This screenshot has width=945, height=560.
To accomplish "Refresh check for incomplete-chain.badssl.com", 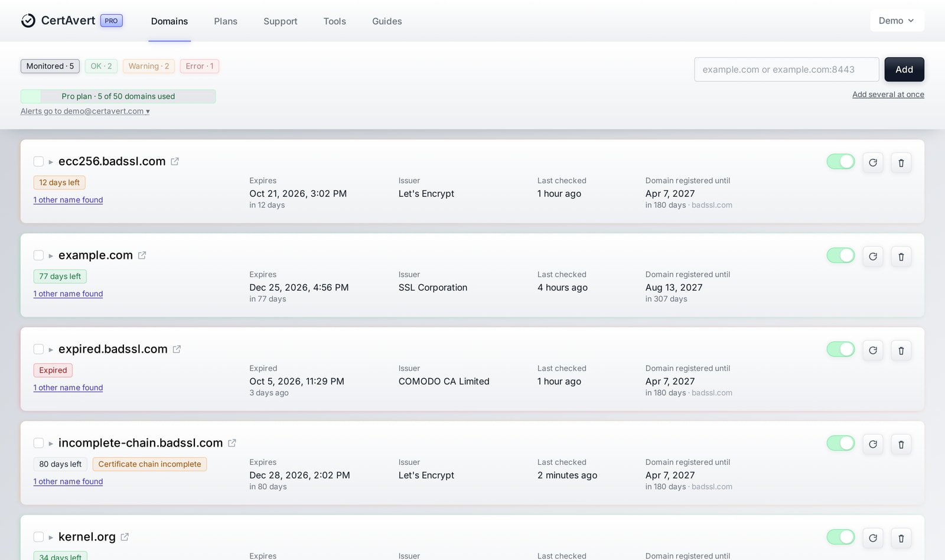I will [x=873, y=444].
